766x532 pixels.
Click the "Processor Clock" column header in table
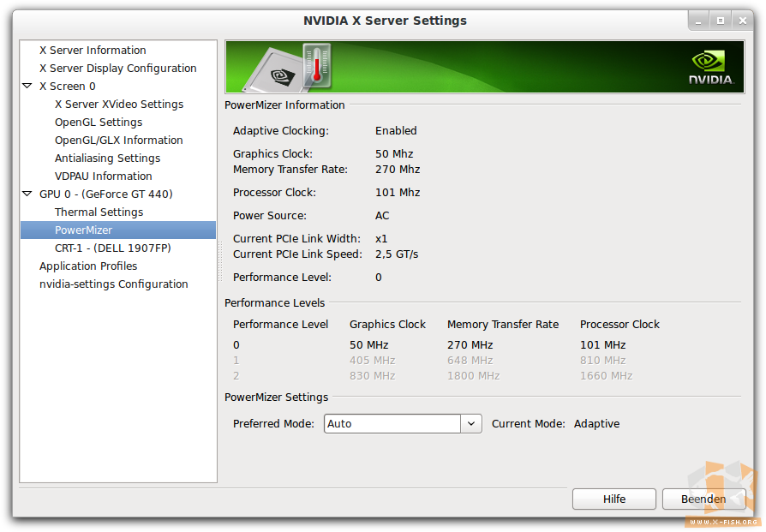pos(620,325)
